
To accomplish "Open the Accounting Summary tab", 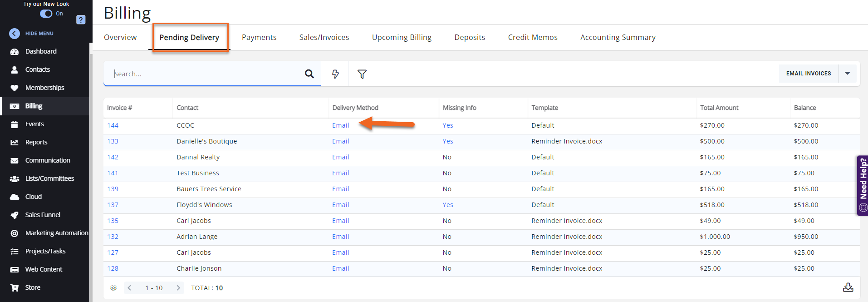I will (x=618, y=37).
